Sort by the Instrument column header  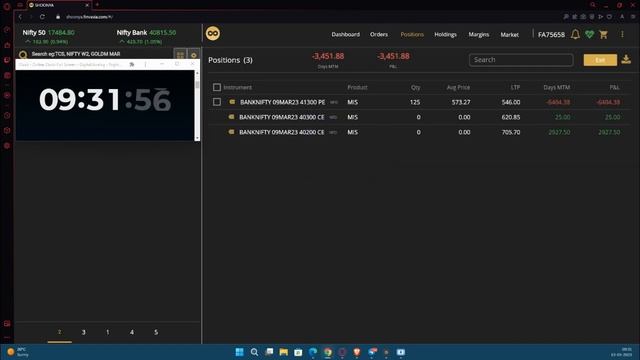coord(238,87)
